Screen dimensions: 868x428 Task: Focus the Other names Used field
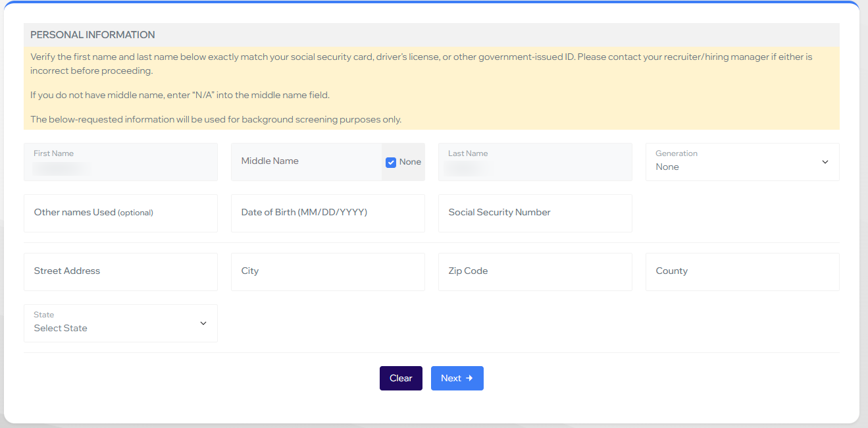[x=120, y=213]
